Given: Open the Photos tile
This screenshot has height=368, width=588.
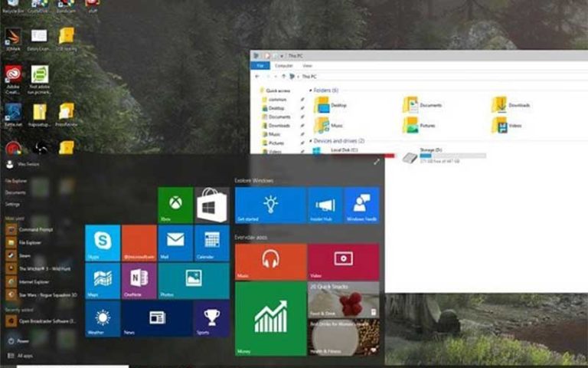Looking at the screenshot, I should click(194, 281).
